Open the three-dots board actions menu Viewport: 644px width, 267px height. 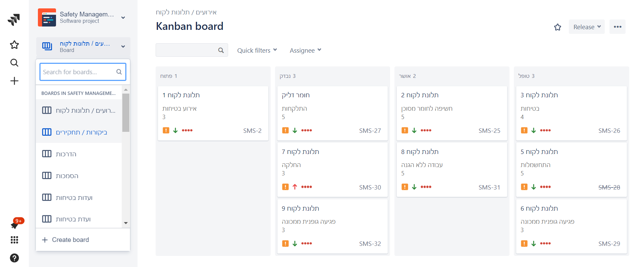tap(617, 27)
